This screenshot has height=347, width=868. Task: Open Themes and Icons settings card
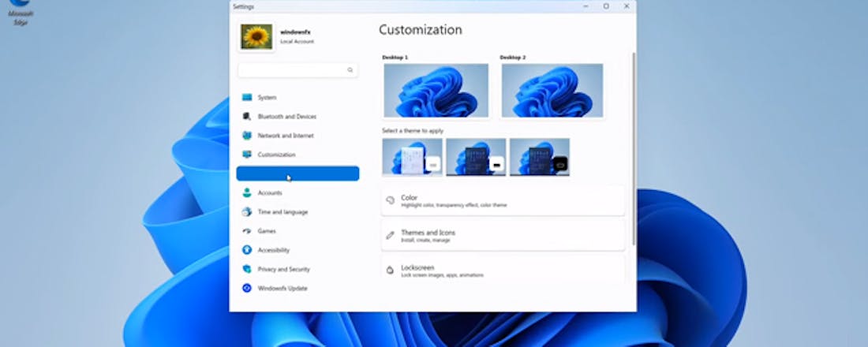[x=503, y=236]
